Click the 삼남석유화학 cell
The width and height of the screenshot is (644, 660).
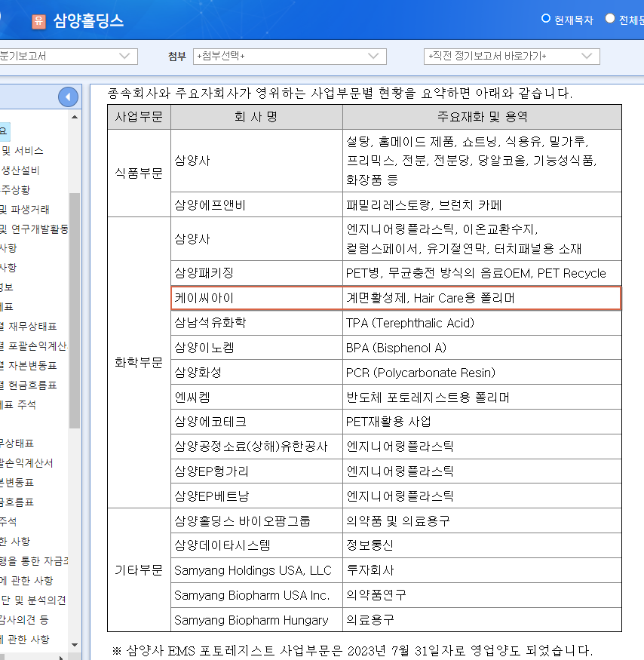pos(256,323)
